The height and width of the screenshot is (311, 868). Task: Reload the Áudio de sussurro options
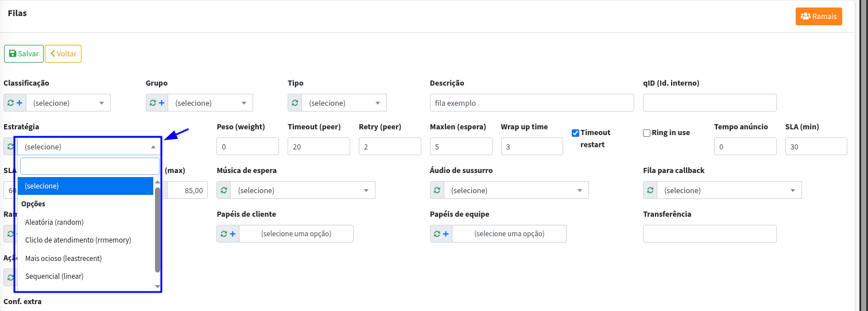[437, 190]
